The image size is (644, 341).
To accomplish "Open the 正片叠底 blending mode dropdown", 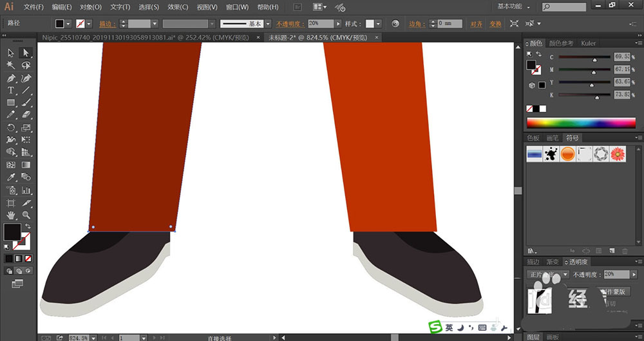I will (x=565, y=275).
